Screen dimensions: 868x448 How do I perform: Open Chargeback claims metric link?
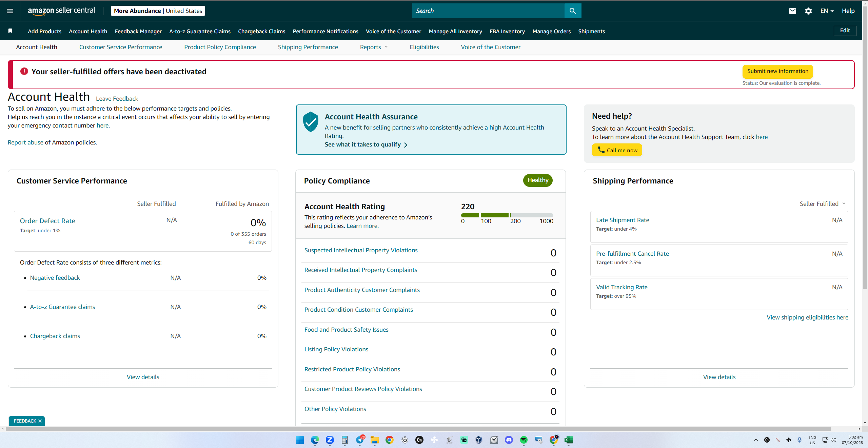click(55, 336)
